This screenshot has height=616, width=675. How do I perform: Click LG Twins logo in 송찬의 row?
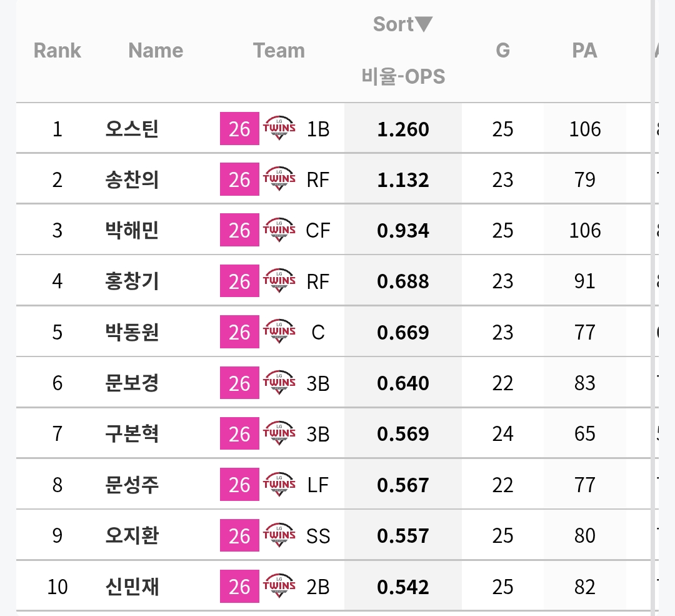[x=279, y=179]
